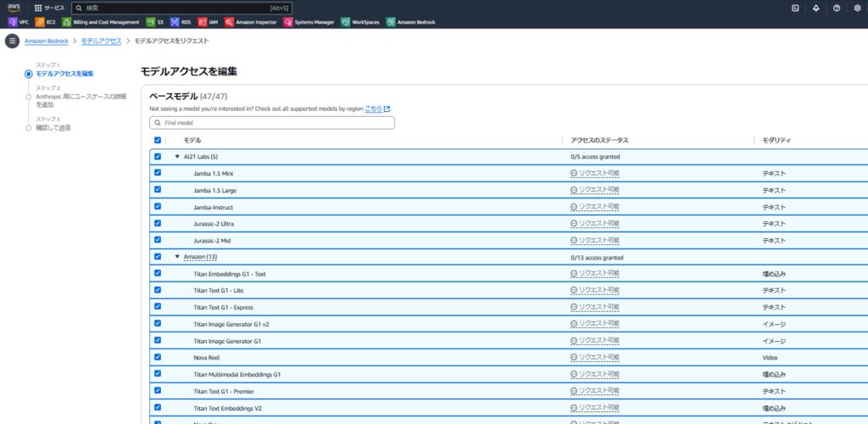Viewport: 868px width, 424px height.
Task: Click the AWS console 検索 search box
Action: click(182, 8)
